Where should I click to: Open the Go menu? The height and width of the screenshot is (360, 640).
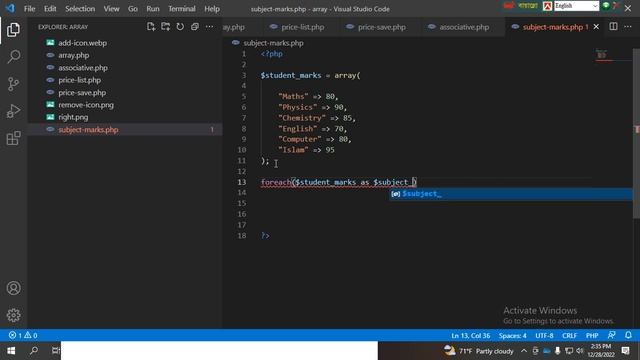coord(133,9)
